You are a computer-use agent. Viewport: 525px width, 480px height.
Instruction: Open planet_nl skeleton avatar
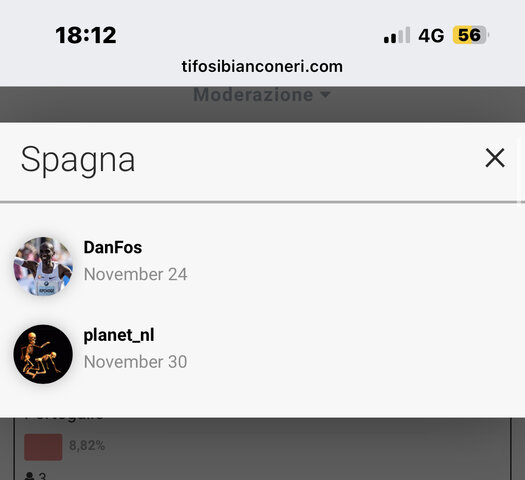pos(43,354)
